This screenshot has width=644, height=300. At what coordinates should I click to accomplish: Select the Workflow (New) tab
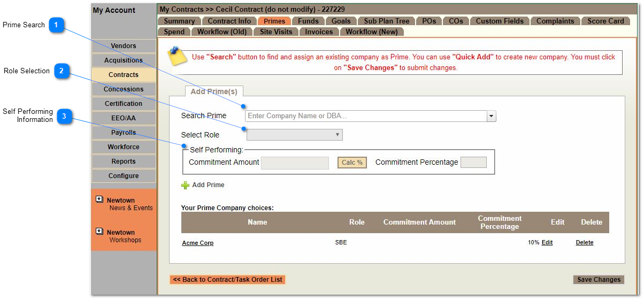(x=371, y=32)
